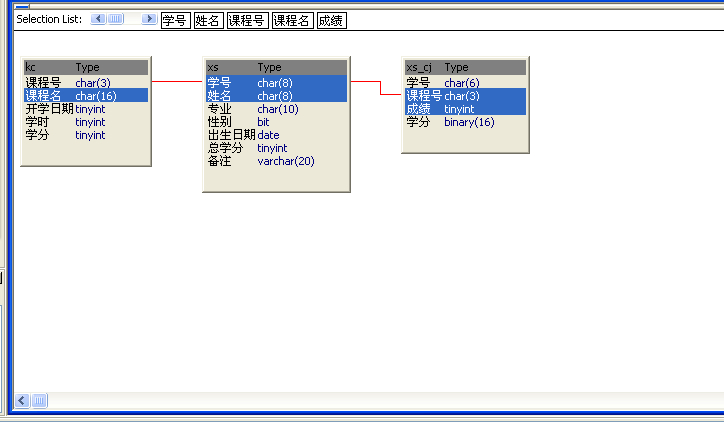Select the 成绩 tinyint row in xs_cj

[x=465, y=109]
